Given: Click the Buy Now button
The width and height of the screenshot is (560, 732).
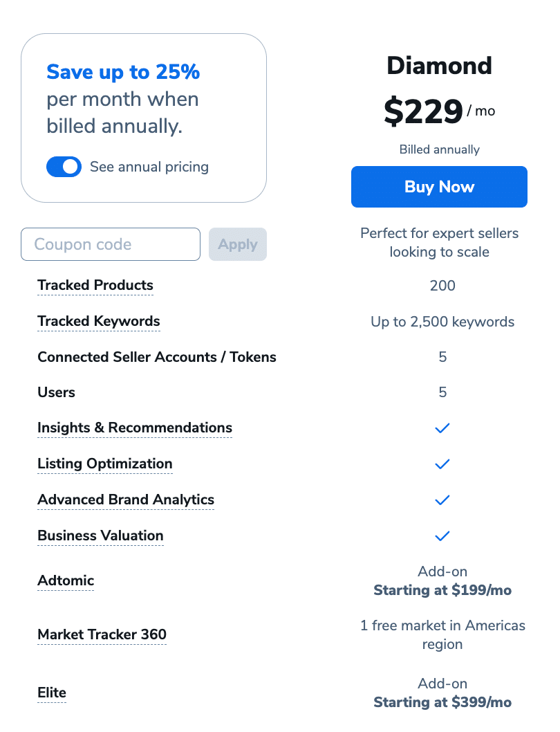Looking at the screenshot, I should pyautogui.click(x=439, y=187).
